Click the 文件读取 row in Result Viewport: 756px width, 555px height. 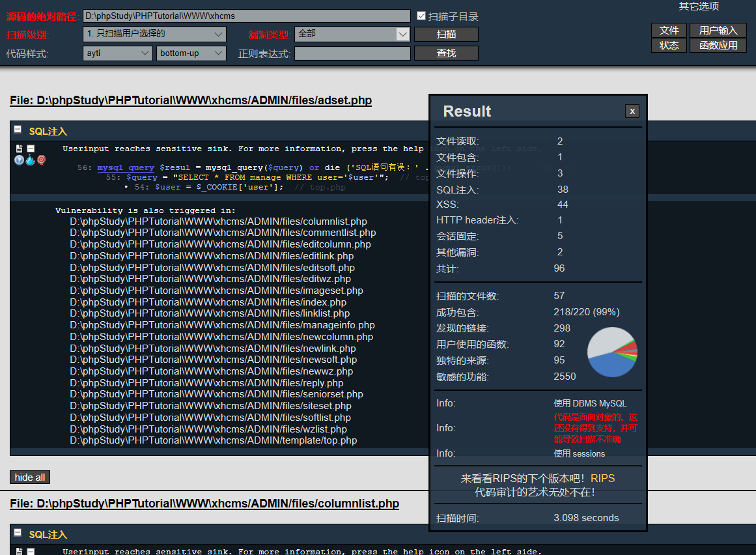click(538, 141)
